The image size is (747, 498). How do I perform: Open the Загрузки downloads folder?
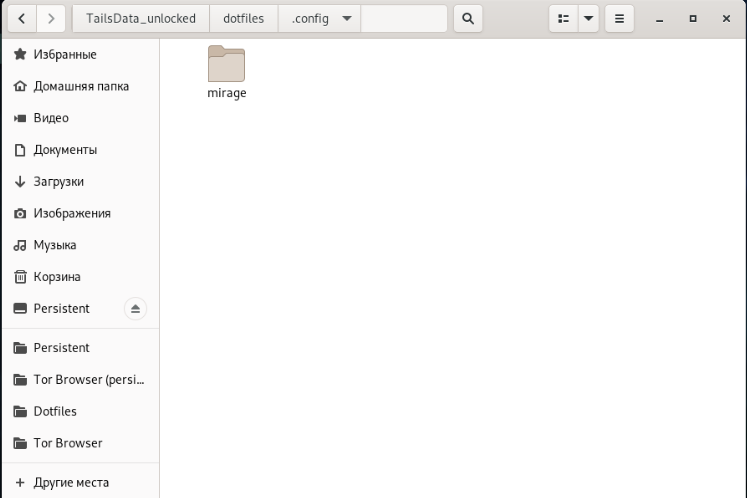point(58,182)
